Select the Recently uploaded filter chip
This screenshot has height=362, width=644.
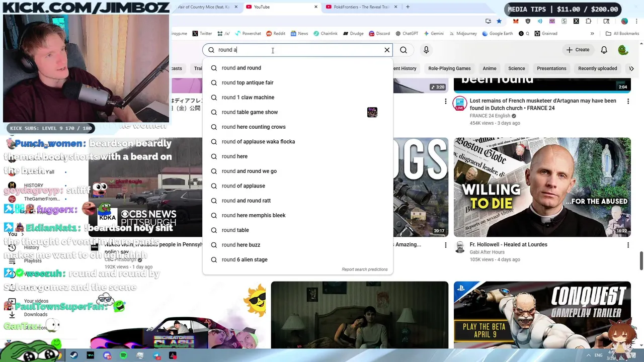[x=598, y=68]
